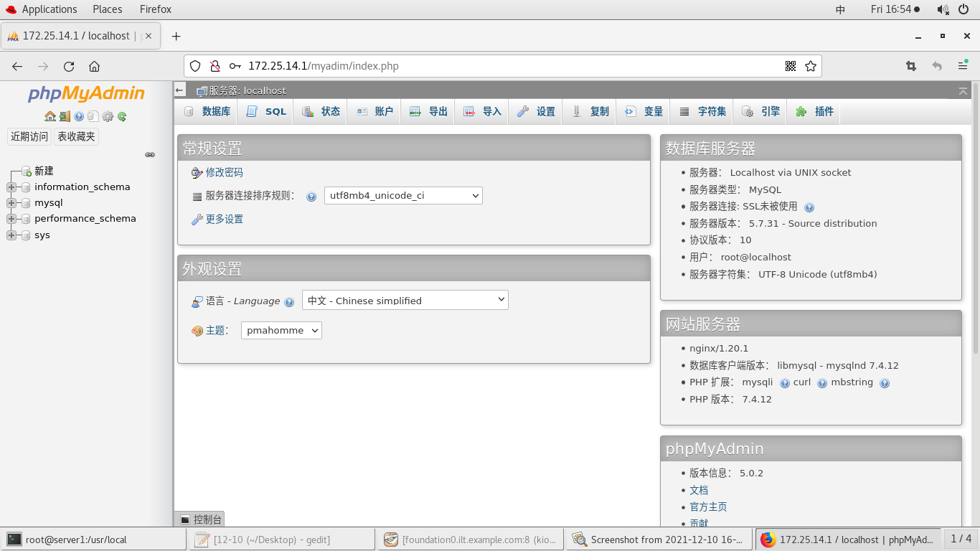Screen dimensions: 980x551
Task: Click the screenshot crop icon in Firefox toolbar
Action: point(911,66)
